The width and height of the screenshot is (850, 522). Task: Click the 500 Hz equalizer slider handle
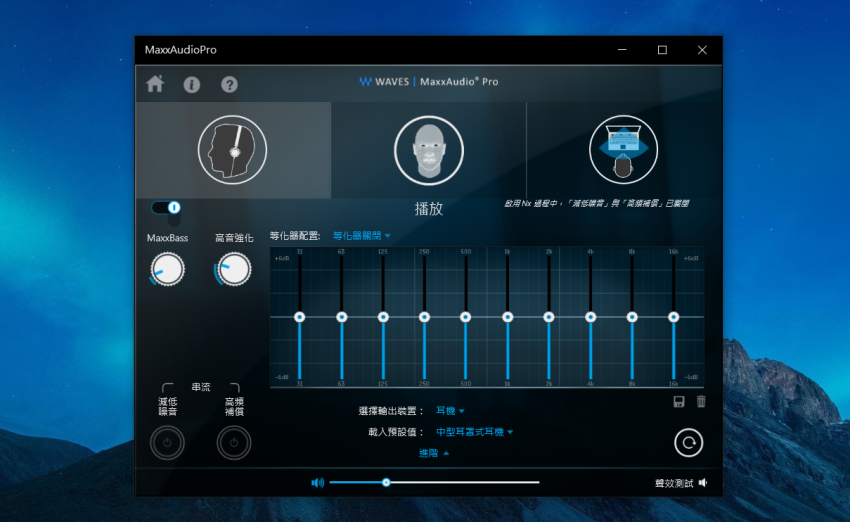(x=466, y=317)
